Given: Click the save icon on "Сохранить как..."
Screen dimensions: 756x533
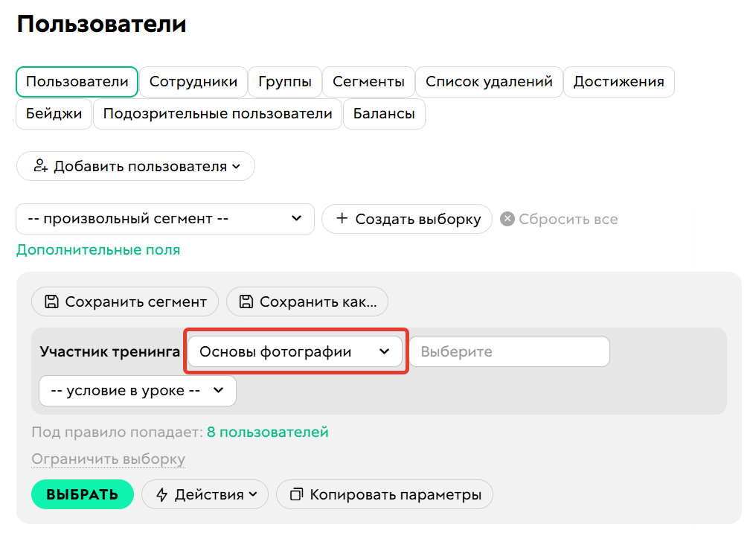Looking at the screenshot, I should (x=246, y=301).
